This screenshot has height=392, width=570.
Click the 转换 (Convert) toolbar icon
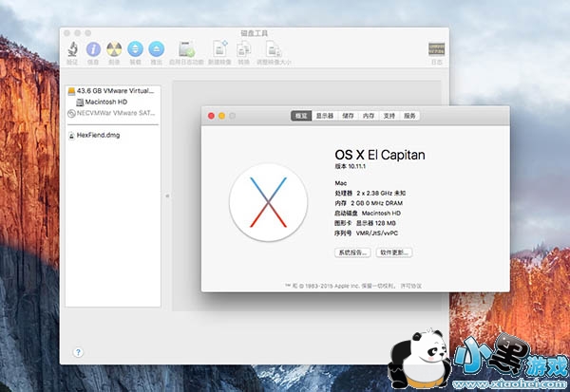244,49
